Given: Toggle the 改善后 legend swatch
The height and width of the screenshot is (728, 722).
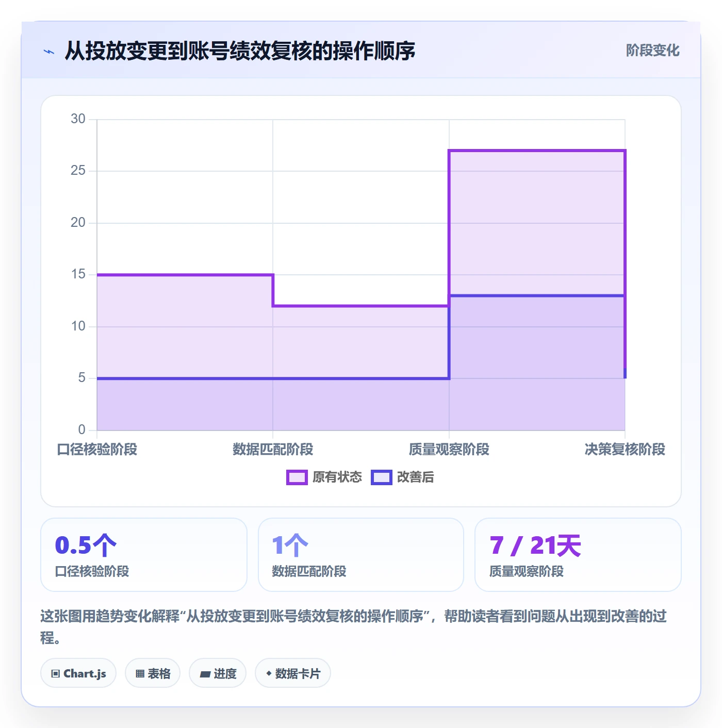Looking at the screenshot, I should (x=382, y=477).
